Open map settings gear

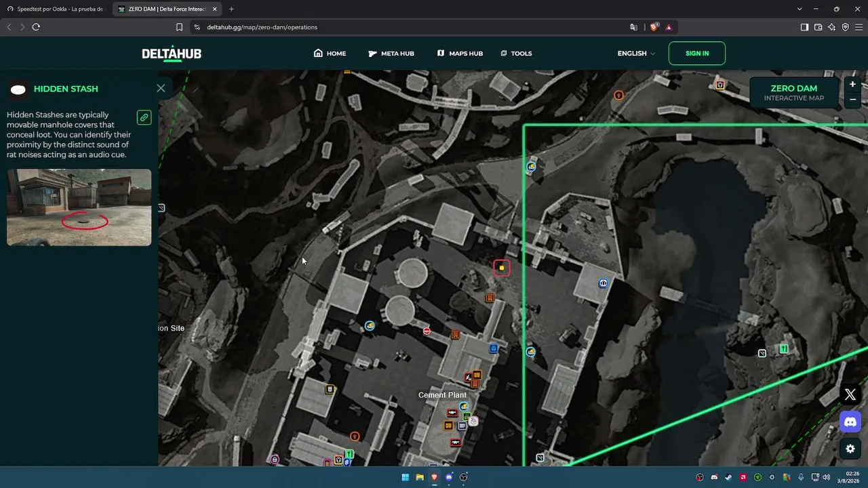[850, 449]
